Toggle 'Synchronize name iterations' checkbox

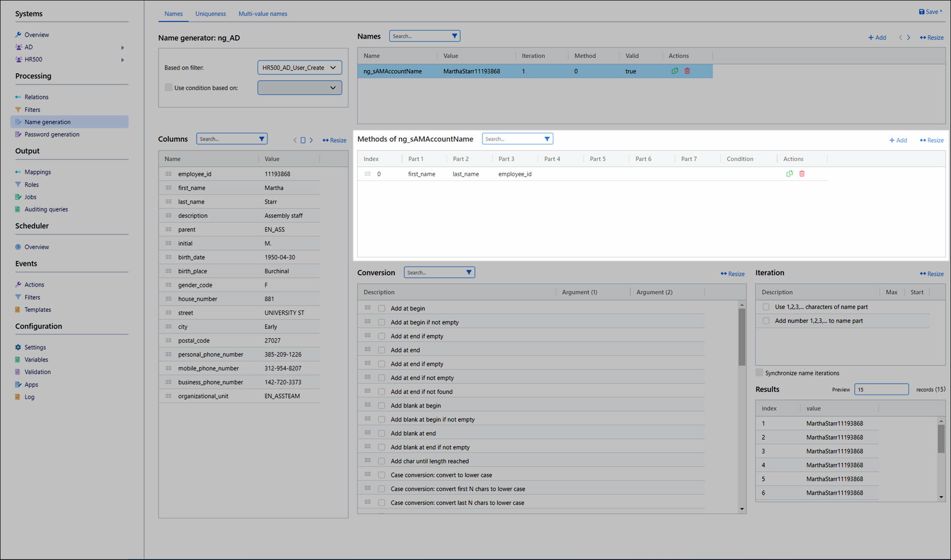tap(759, 373)
